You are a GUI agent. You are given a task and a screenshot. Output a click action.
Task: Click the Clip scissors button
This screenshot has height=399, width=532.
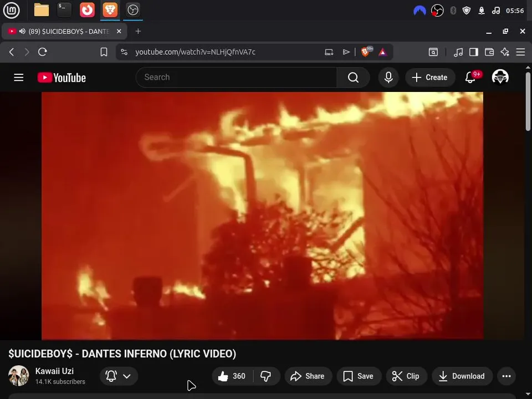click(406, 376)
